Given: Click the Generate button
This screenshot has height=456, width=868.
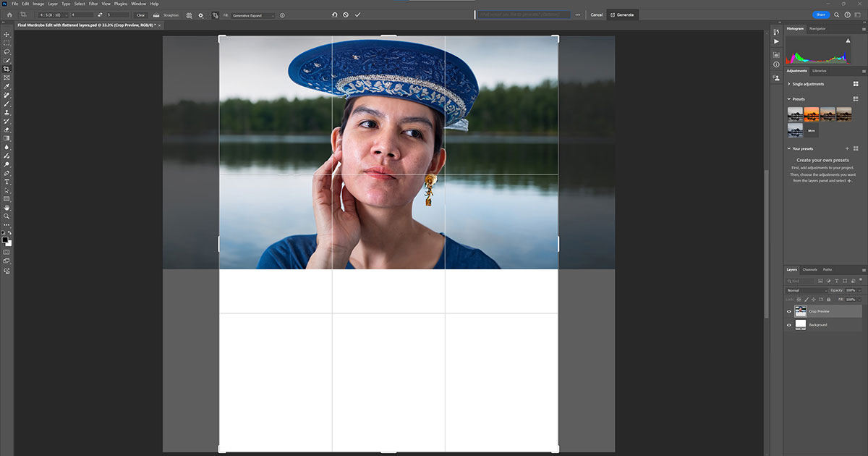Looking at the screenshot, I should point(622,14).
